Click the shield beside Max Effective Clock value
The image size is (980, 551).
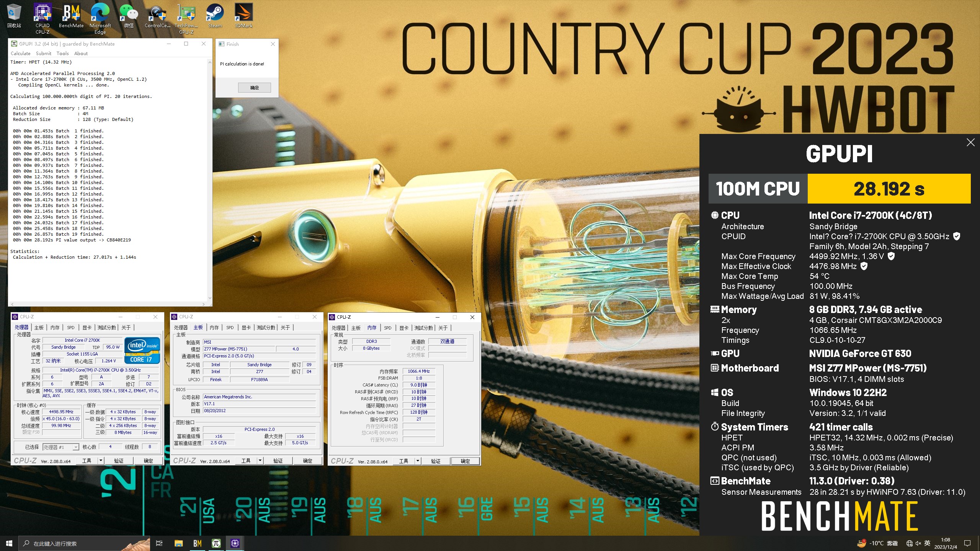[x=864, y=266]
